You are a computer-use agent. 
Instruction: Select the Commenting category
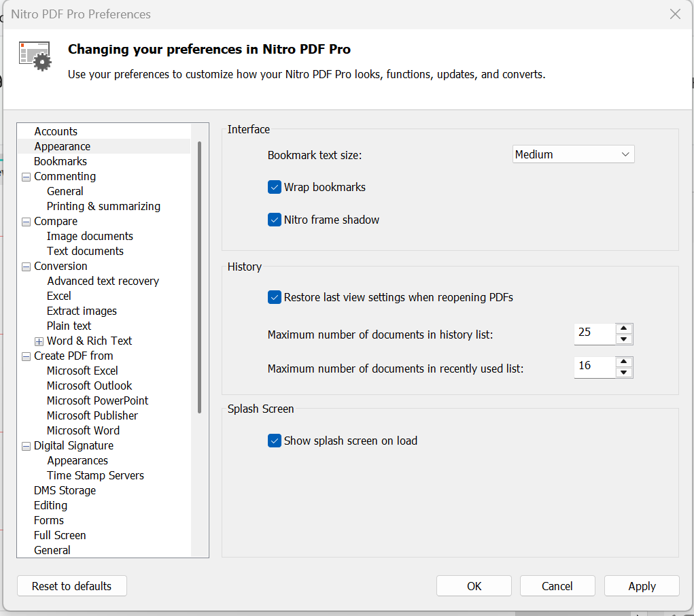coord(65,176)
